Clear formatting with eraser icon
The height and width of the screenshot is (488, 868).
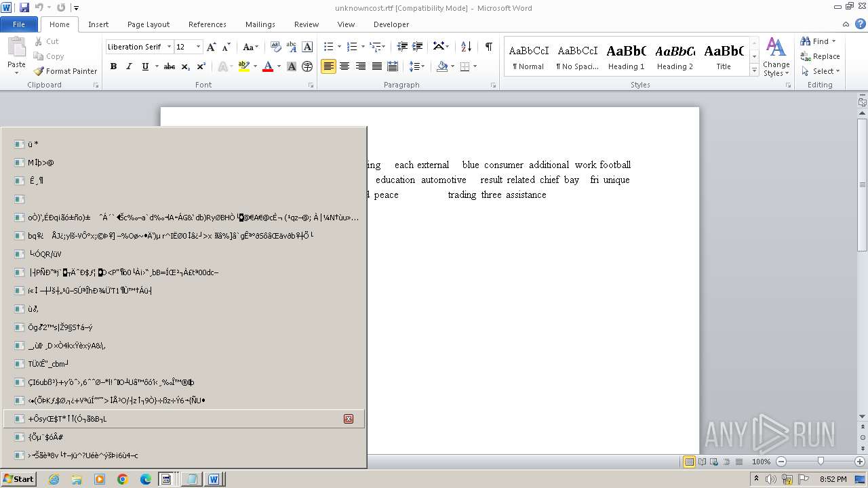(275, 47)
